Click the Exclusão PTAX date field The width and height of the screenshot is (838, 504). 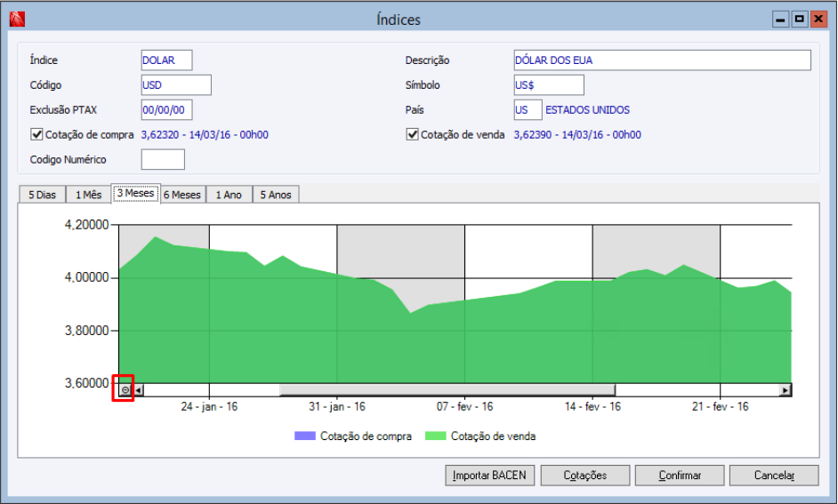click(166, 110)
